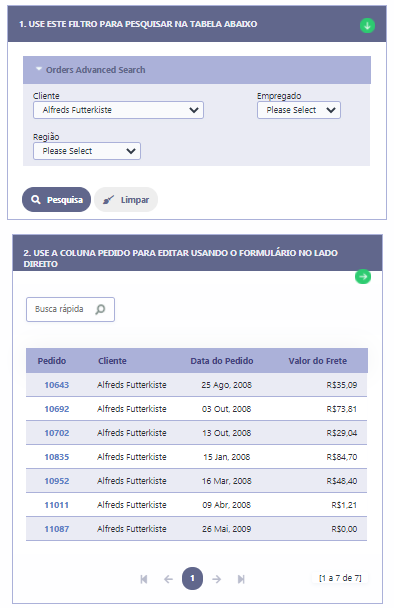Go to the first page icon
This screenshot has width=394, height=608.
(x=144, y=579)
